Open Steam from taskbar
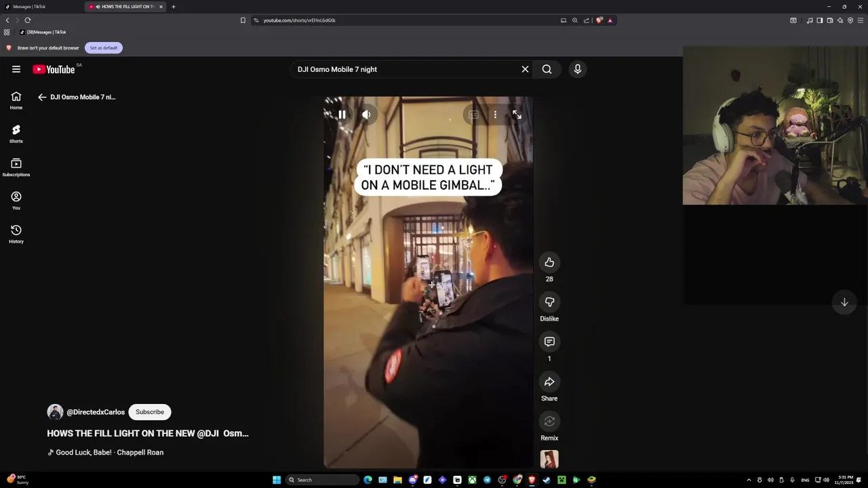This screenshot has width=868, height=488. pos(547,480)
